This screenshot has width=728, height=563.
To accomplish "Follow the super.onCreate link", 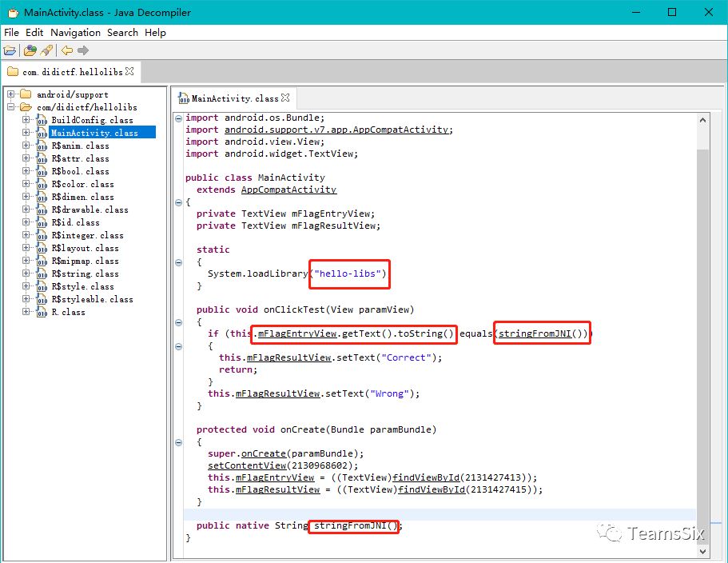I will click(264, 453).
